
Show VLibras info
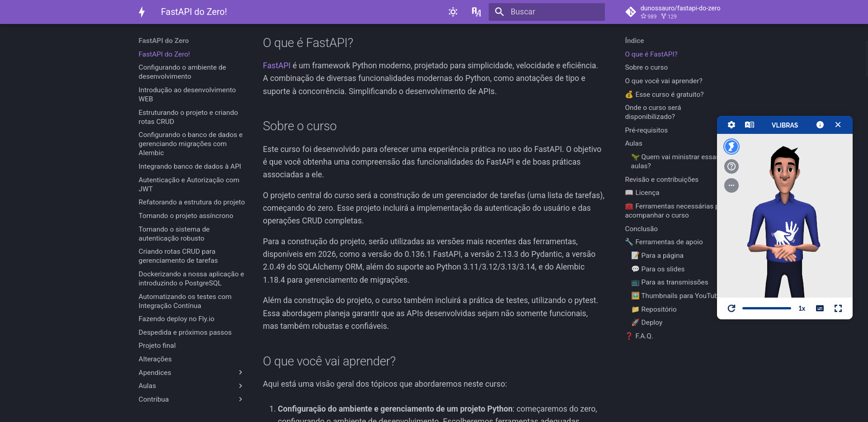(820, 125)
